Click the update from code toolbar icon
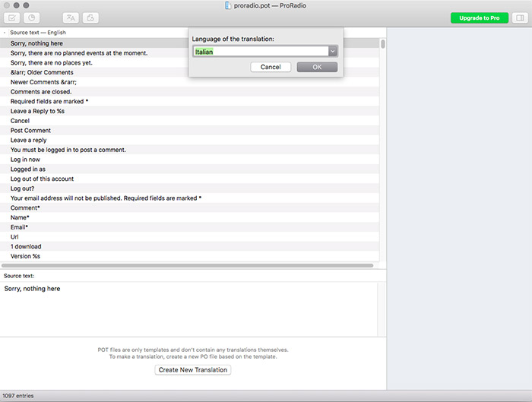The image size is (532, 402). (90, 17)
